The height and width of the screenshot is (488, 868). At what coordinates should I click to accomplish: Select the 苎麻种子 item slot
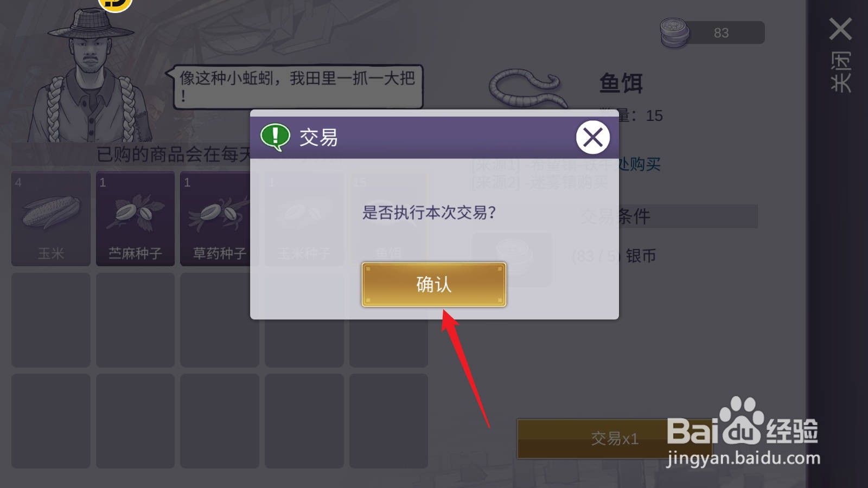(x=135, y=219)
